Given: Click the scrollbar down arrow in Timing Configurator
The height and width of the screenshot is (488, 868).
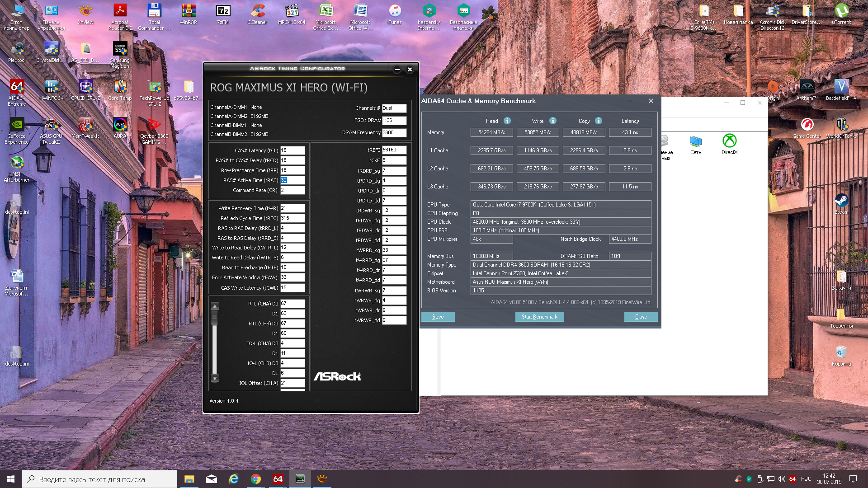Looking at the screenshot, I should pos(215,378).
